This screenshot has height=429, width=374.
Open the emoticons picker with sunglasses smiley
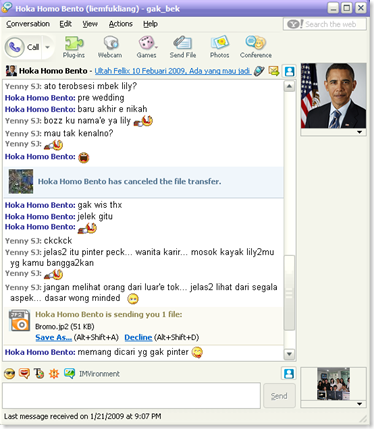click(10, 374)
